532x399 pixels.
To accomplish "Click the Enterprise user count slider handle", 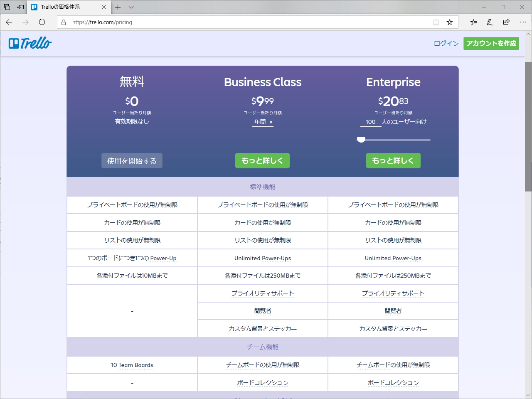I will pyautogui.click(x=361, y=140).
